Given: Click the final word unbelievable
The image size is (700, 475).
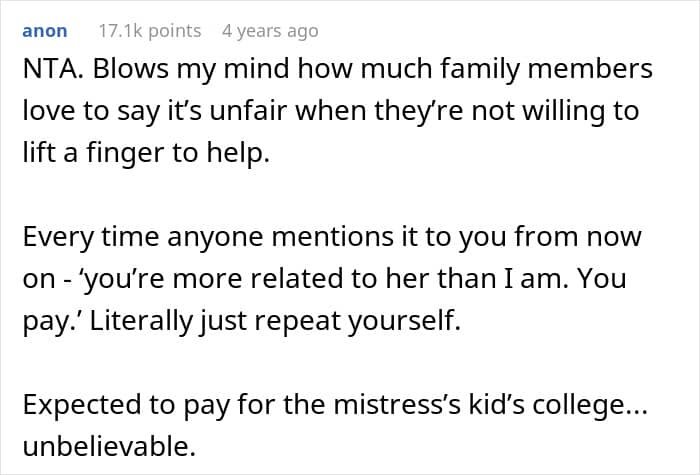Looking at the screenshot, I should pyautogui.click(x=109, y=446).
